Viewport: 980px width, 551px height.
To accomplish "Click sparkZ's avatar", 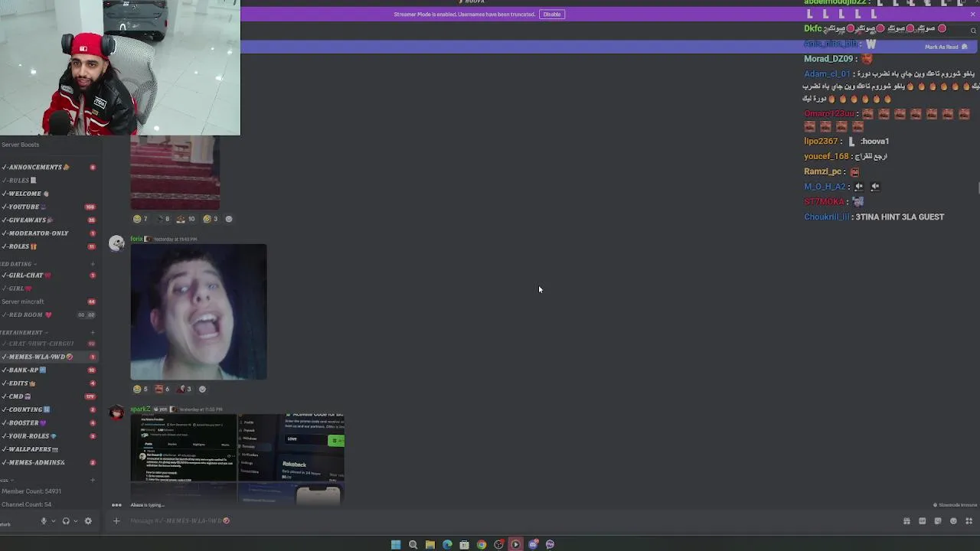I will click(x=116, y=413).
